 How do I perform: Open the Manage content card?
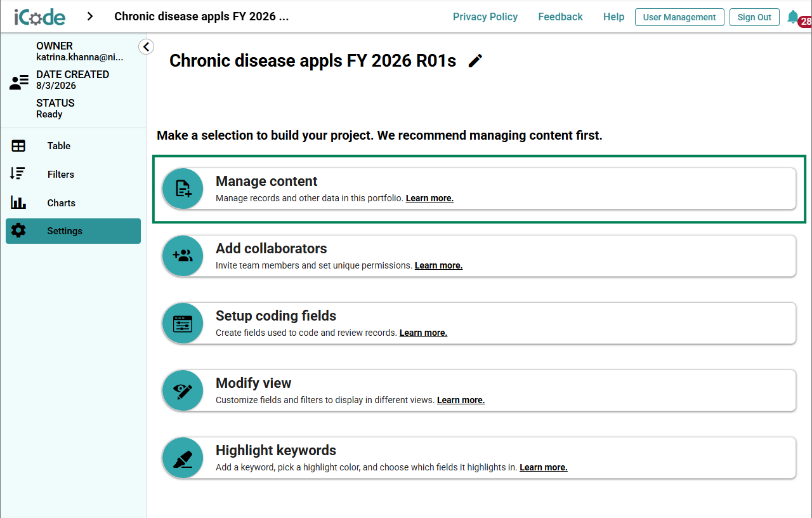(x=479, y=189)
